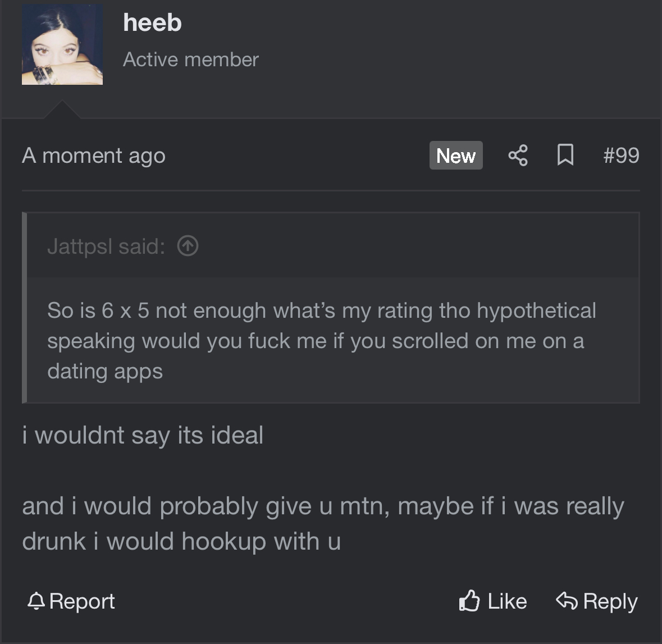662x644 pixels.
Task: Click the bell icon next to Report
Action: pos(36,601)
